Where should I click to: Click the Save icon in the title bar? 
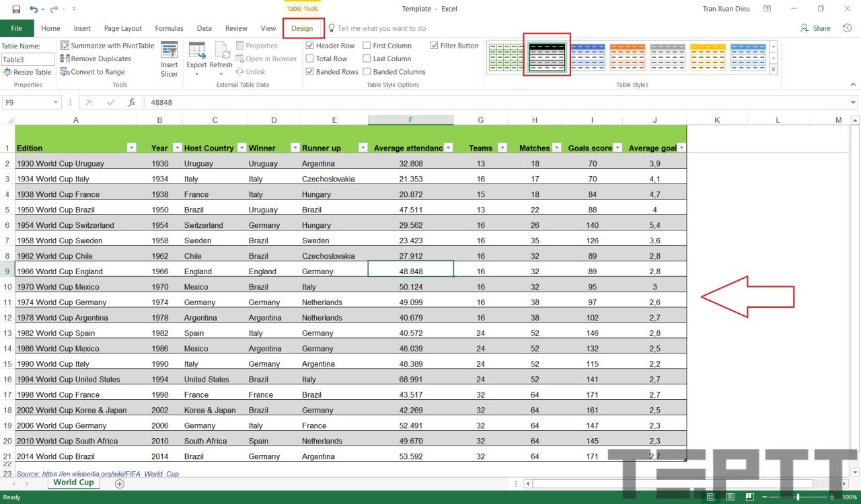point(16,9)
